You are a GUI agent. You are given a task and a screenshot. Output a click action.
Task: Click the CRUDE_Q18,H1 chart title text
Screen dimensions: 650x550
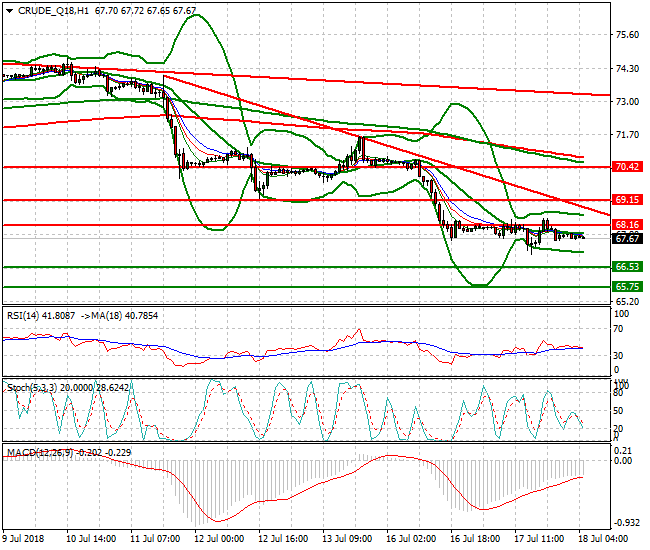[53, 11]
